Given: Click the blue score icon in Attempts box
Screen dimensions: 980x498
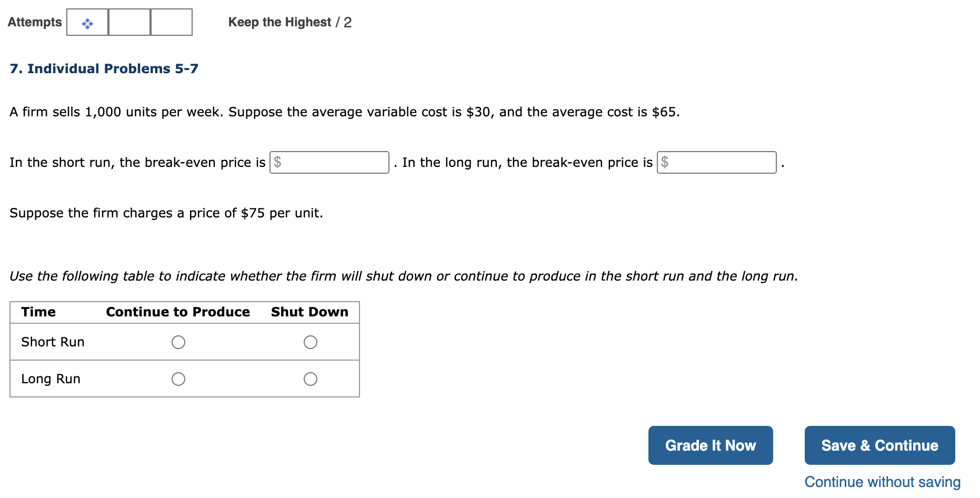Looking at the screenshot, I should click(x=87, y=23).
